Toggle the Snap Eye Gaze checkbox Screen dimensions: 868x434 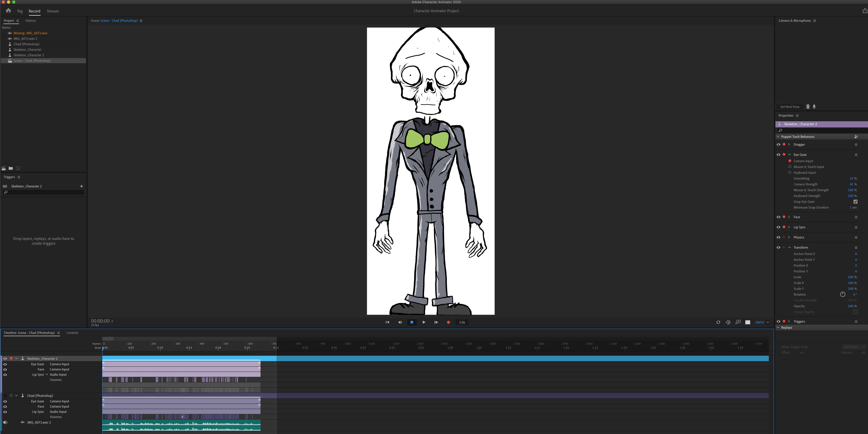855,201
